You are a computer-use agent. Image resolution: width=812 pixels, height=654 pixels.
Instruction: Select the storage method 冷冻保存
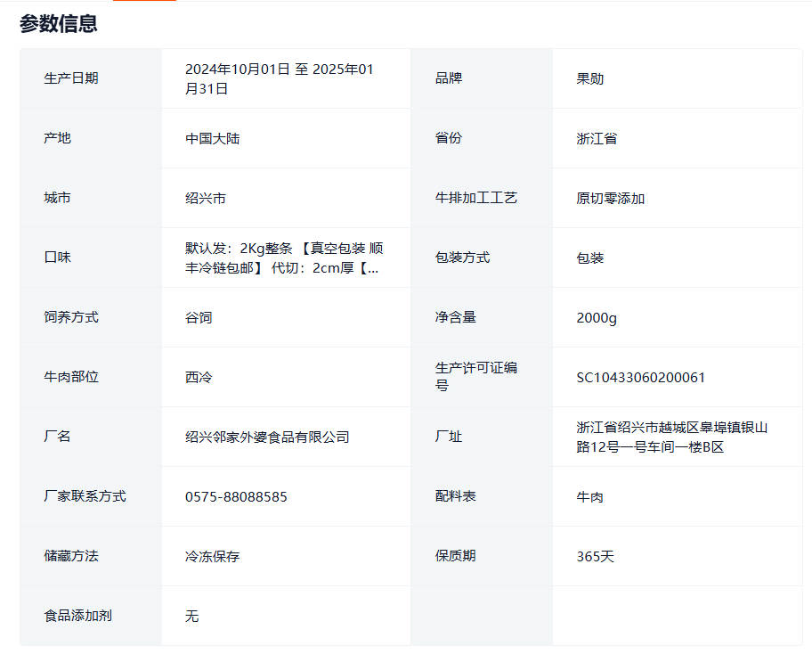212,556
